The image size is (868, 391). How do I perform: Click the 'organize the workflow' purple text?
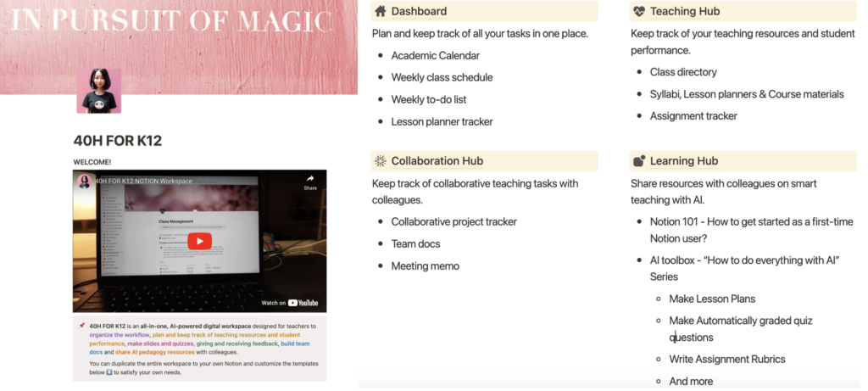click(119, 335)
